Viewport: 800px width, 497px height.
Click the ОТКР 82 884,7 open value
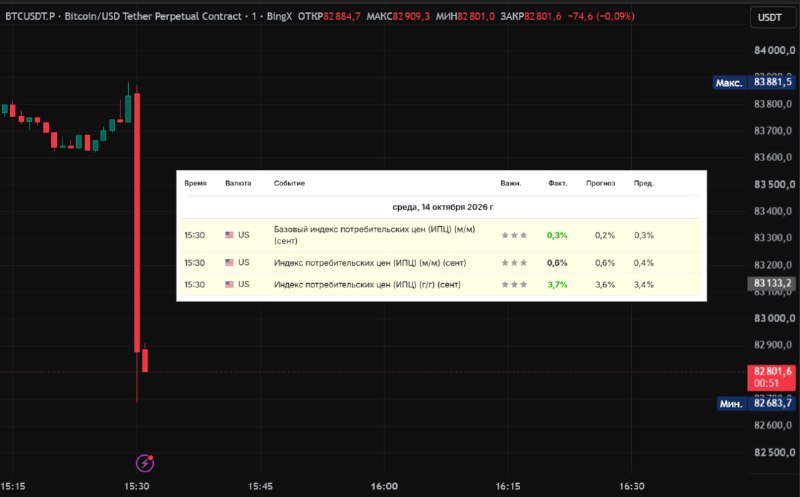(329, 16)
